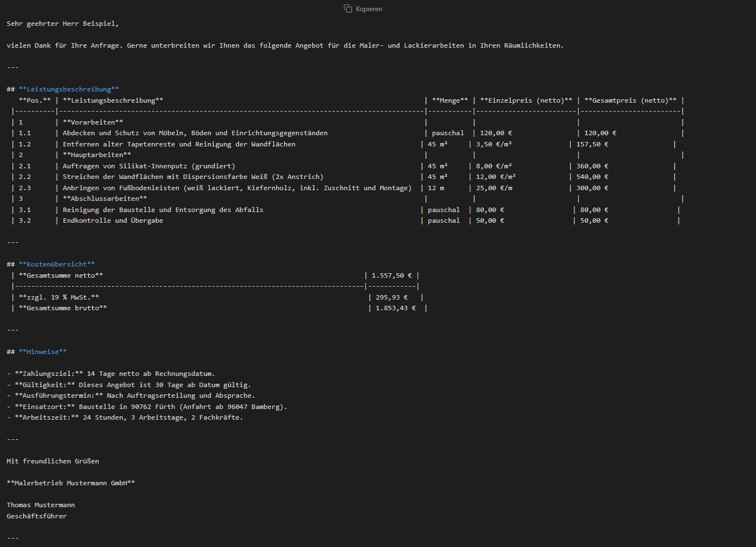Click the Silikat-Innenputz line item description
The width and height of the screenshot is (756, 547).
[x=149, y=166]
